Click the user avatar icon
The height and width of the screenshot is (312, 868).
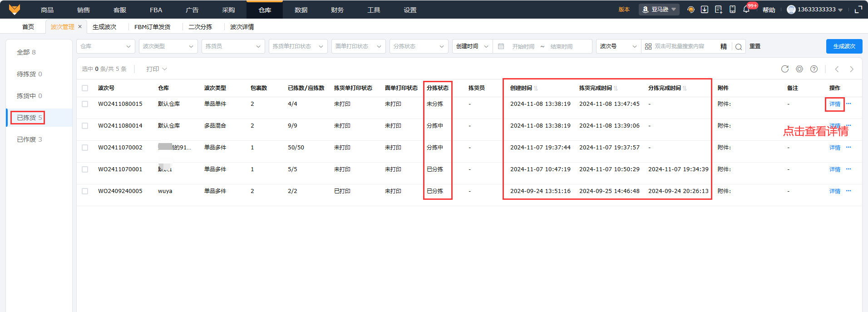[791, 10]
